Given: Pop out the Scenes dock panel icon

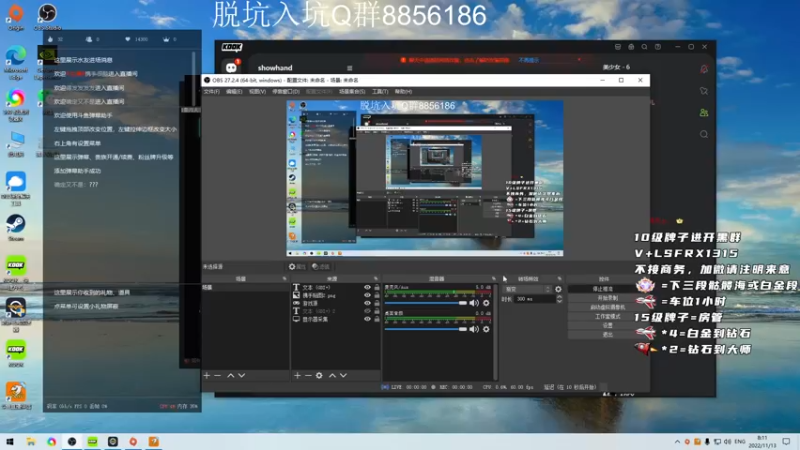Looking at the screenshot, I should pyautogui.click(x=285, y=279).
